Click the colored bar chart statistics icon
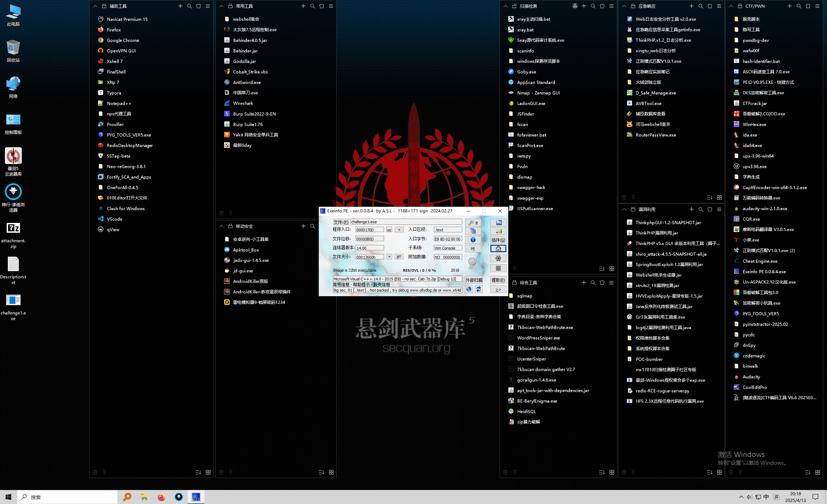This screenshot has width=827, height=504. coord(498,231)
